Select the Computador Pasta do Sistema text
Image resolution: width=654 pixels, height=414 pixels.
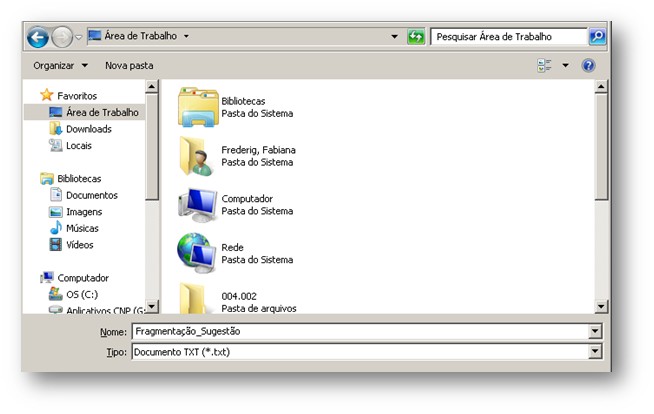257,205
